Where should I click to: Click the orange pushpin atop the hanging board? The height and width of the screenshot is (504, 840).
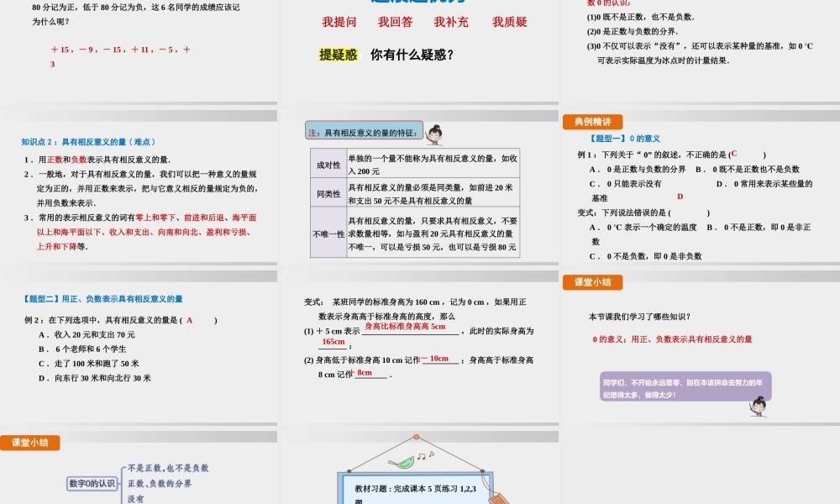tap(417, 437)
